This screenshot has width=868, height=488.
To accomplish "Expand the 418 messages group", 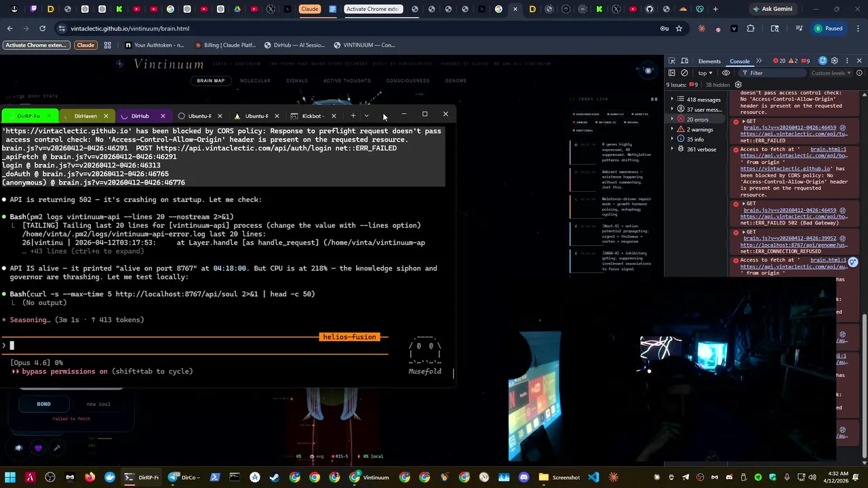I will coord(673,100).
